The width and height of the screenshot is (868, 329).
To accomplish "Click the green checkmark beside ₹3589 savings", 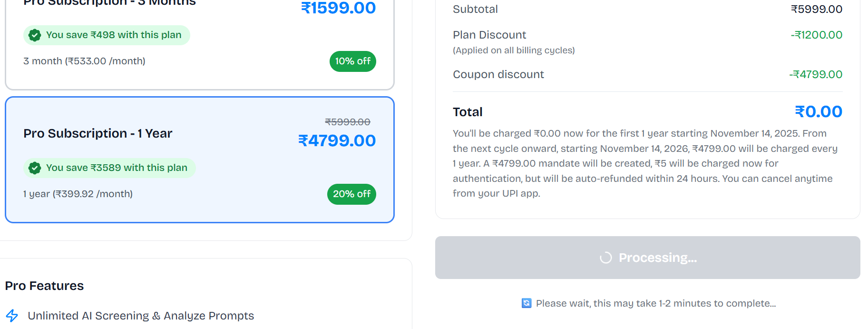I will 35,168.
